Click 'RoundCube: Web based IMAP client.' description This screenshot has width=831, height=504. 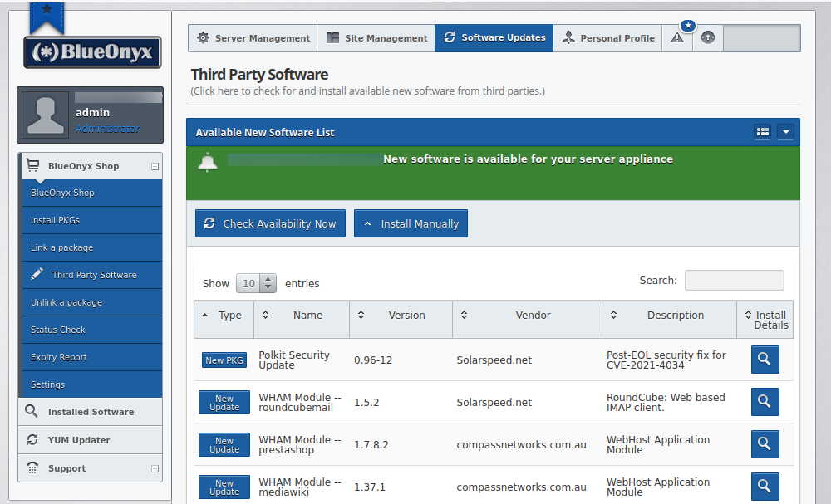click(666, 403)
